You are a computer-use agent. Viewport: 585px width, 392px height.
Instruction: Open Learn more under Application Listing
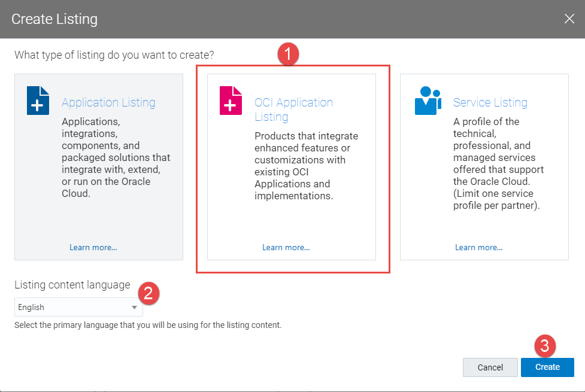click(93, 247)
